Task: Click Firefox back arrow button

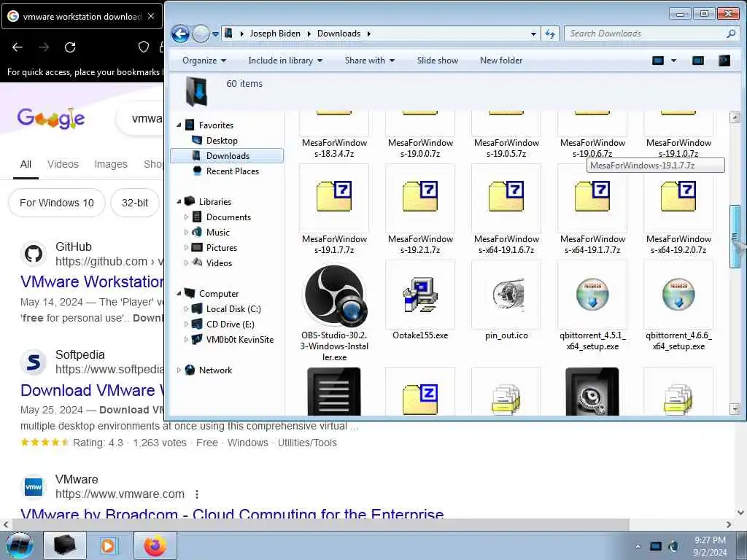Action: (x=18, y=47)
